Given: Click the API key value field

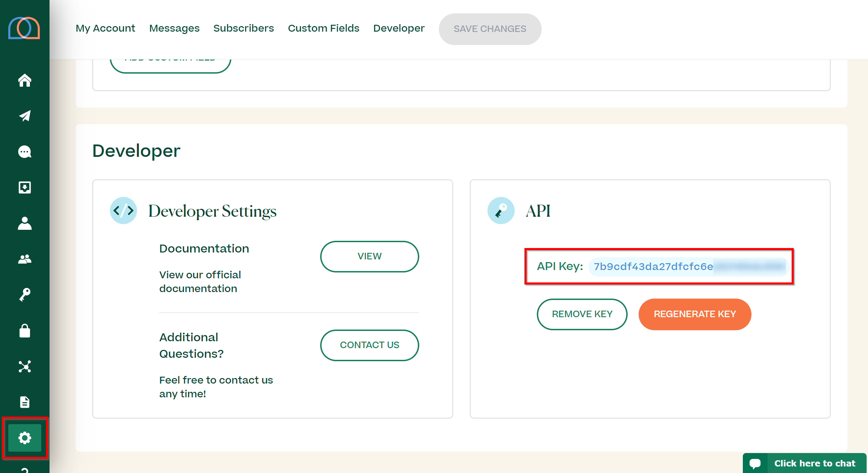Looking at the screenshot, I should pos(688,267).
